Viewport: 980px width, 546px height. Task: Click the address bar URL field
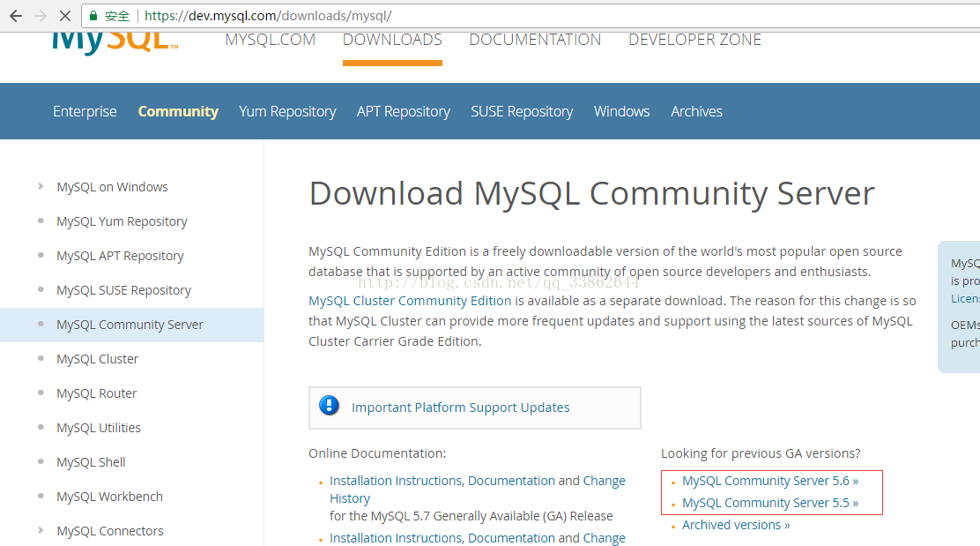531,16
